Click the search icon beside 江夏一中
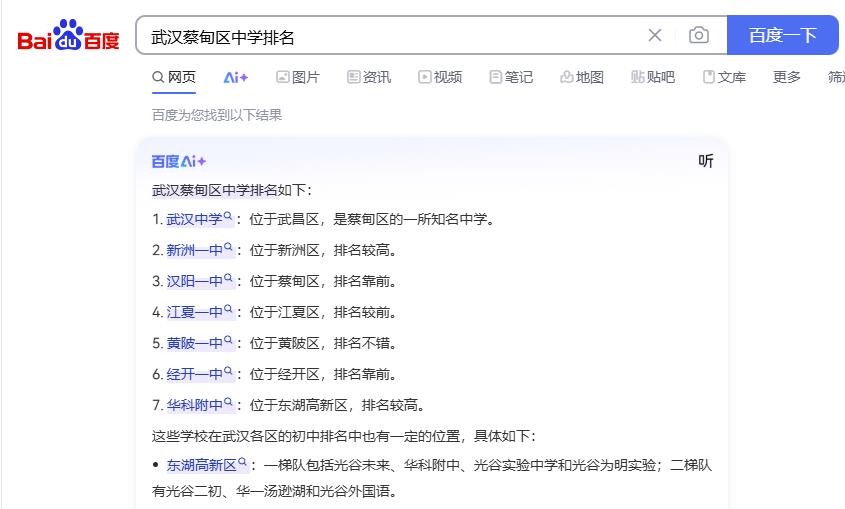 [228, 309]
